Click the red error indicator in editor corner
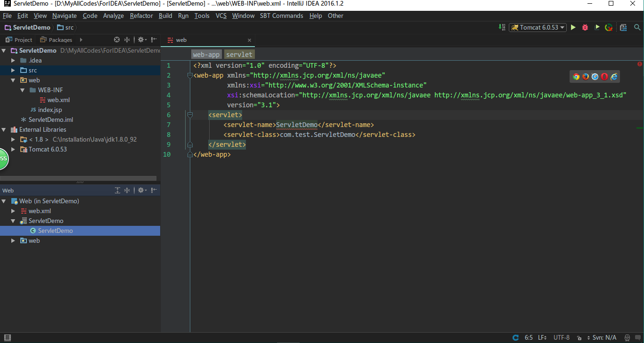 pos(640,64)
